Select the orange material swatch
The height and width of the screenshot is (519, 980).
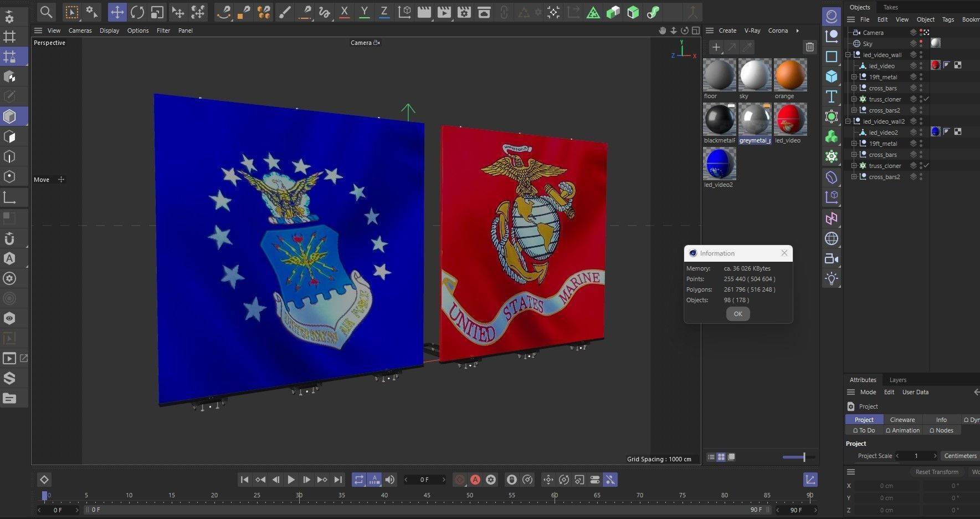pos(790,75)
